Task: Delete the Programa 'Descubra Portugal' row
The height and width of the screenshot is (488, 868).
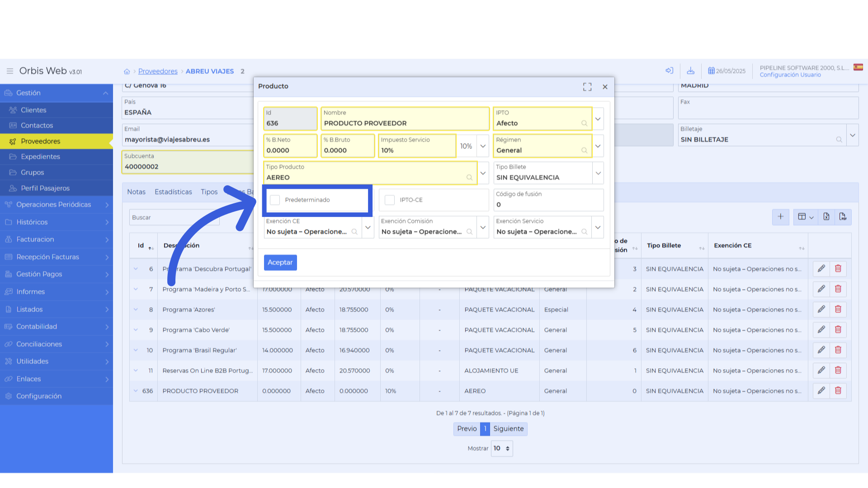Action: point(838,268)
